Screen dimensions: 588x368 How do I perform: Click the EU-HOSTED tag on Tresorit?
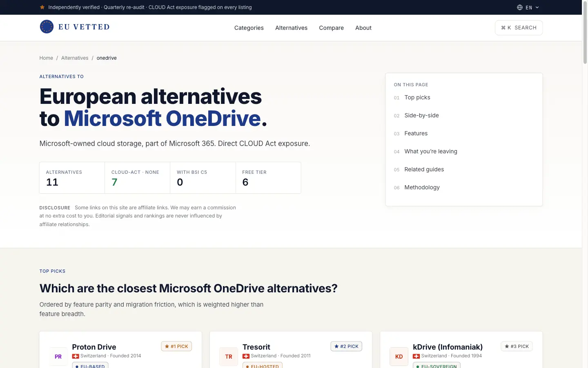pyautogui.click(x=263, y=366)
